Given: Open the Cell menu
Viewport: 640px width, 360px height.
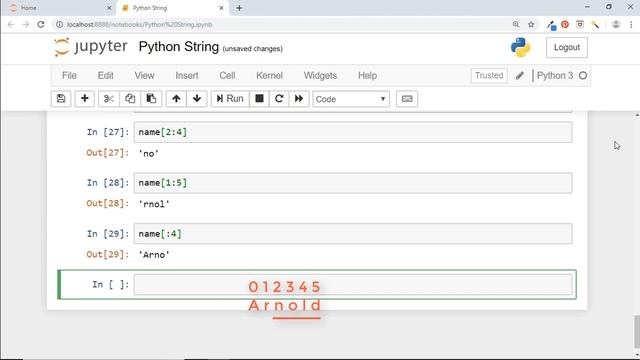Looking at the screenshot, I should click(227, 76).
